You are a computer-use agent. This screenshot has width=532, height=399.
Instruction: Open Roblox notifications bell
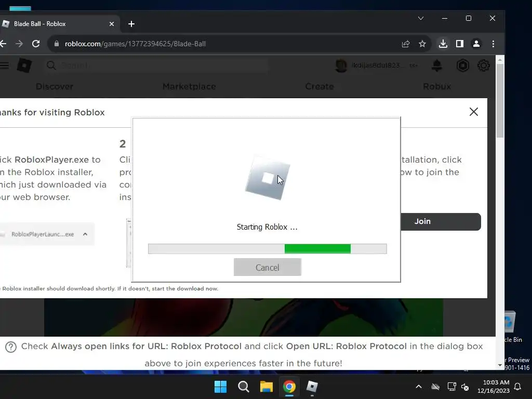436,65
